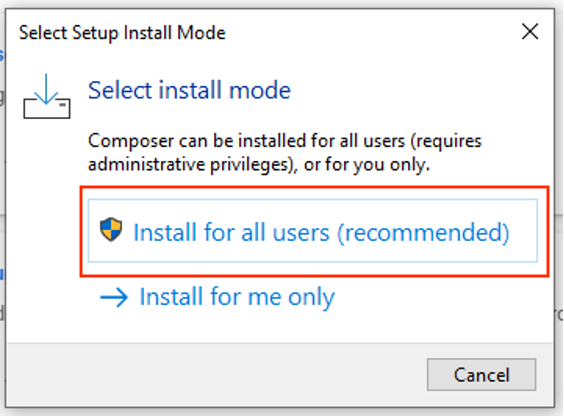Click the Select install mode heading
The width and height of the screenshot is (564, 416).
point(189,90)
